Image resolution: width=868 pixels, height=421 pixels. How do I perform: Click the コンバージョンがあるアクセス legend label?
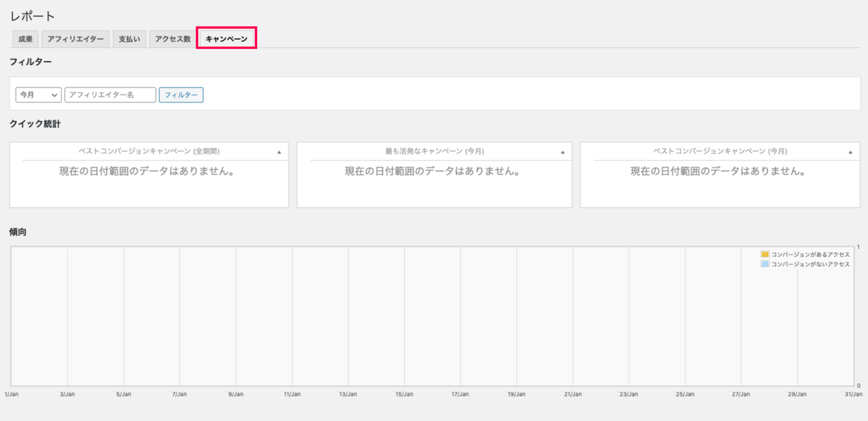810,254
